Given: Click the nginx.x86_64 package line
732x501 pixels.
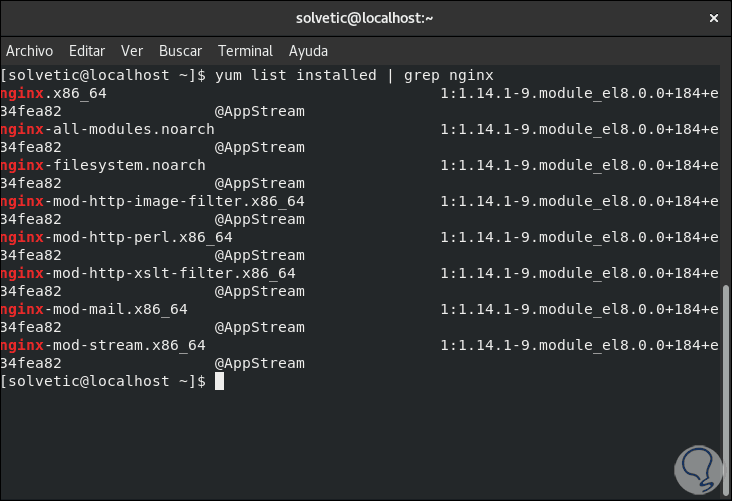Looking at the screenshot, I should (54, 93).
